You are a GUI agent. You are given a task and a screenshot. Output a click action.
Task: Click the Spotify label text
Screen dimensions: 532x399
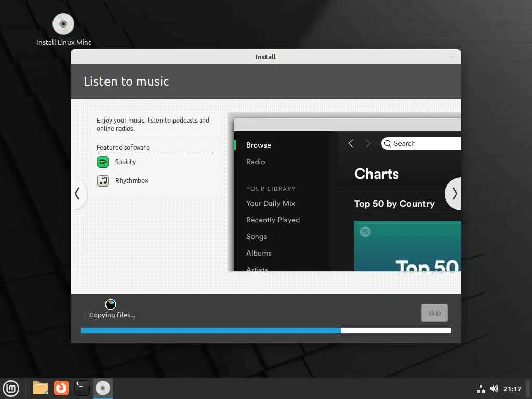point(125,162)
